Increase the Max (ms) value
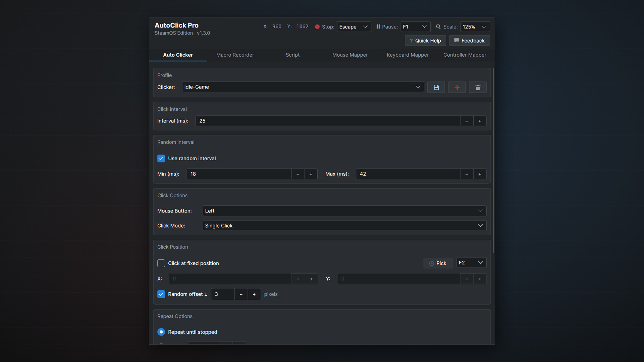Viewport: 644px width, 362px height. click(x=480, y=174)
